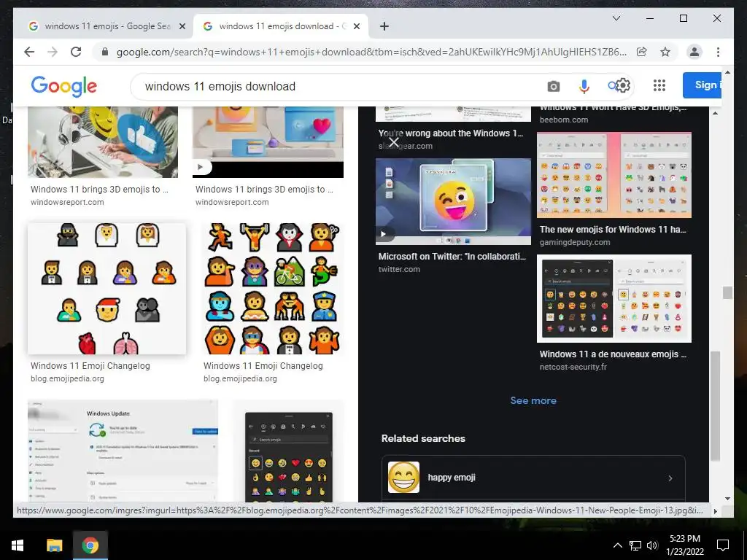This screenshot has height=560, width=747.
Task: Select windows 11 emojis download tab
Action: (281, 26)
